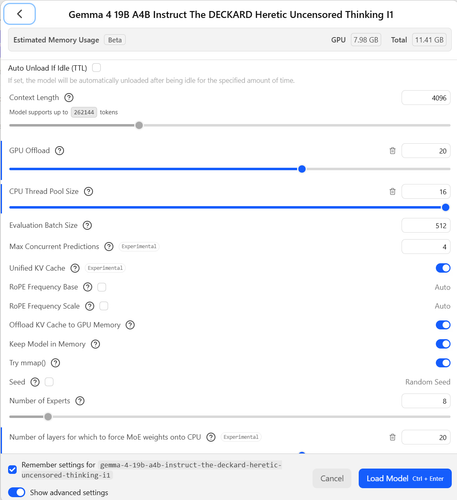This screenshot has height=500, width=457.
Task: Open the GPU Offload help icon
Action: point(60,151)
